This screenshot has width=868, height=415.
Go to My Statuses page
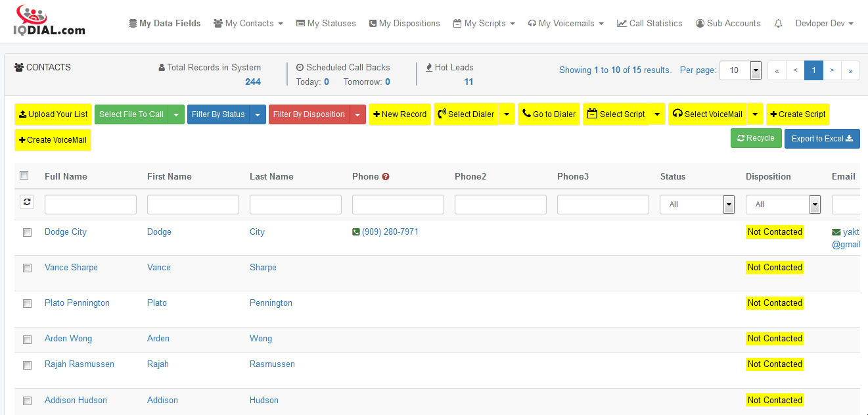[326, 23]
